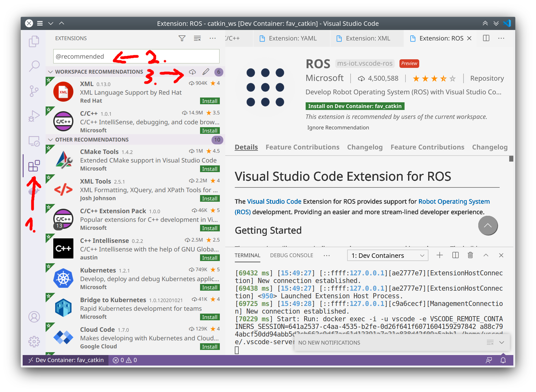Open the Search view in activity bar
This screenshot has width=536, height=392.
coord(34,66)
